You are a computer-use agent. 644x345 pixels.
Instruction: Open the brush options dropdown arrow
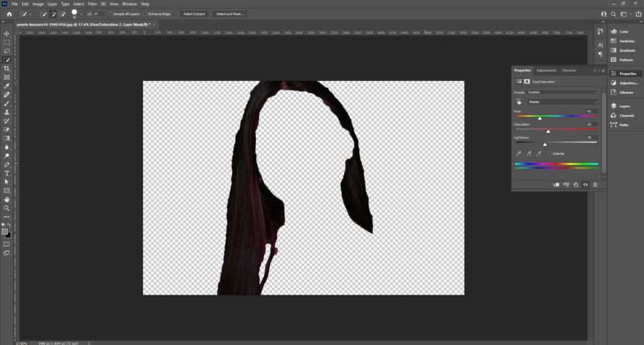point(81,14)
